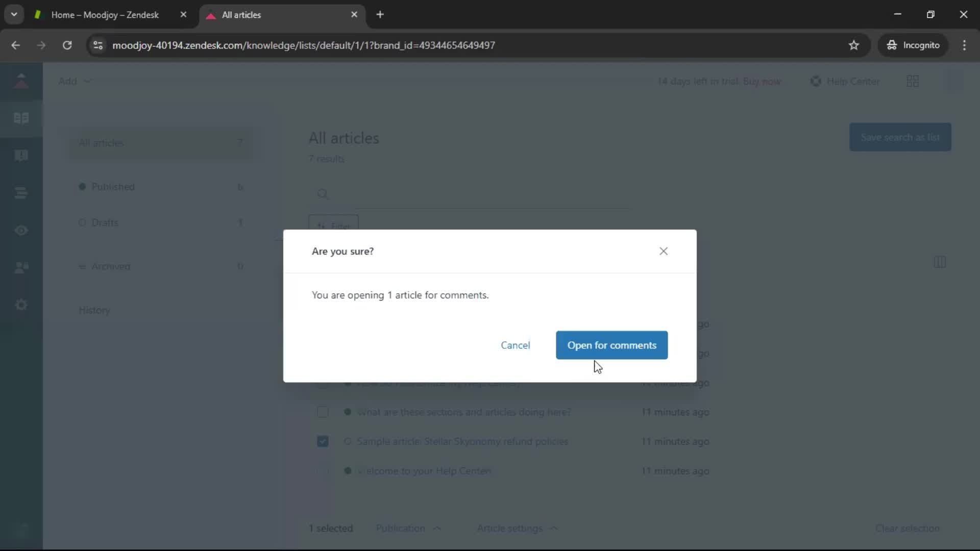The height and width of the screenshot is (551, 980).
Task: Select the Manage articles book icon in sidebar
Action: click(x=21, y=118)
